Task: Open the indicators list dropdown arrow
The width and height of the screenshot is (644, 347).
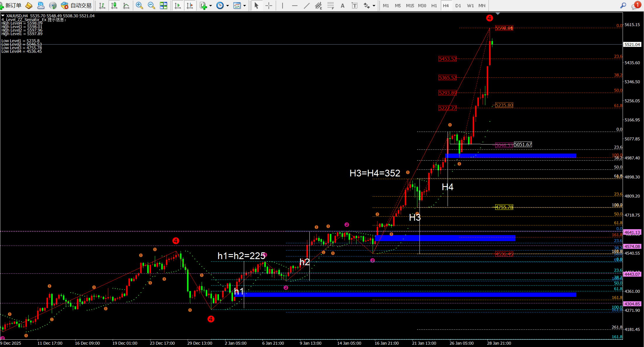Action: 210,6
